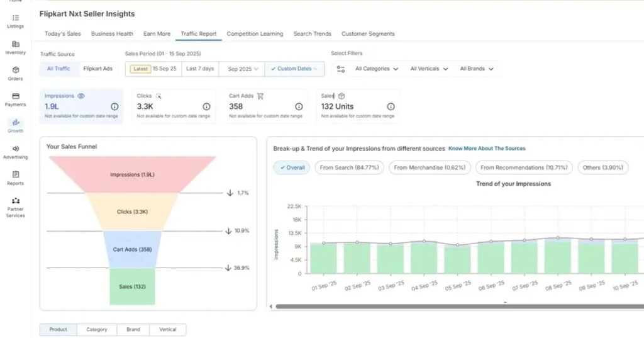Select the Last 7 days button
Screen dimensions: 644x338
(x=200, y=69)
